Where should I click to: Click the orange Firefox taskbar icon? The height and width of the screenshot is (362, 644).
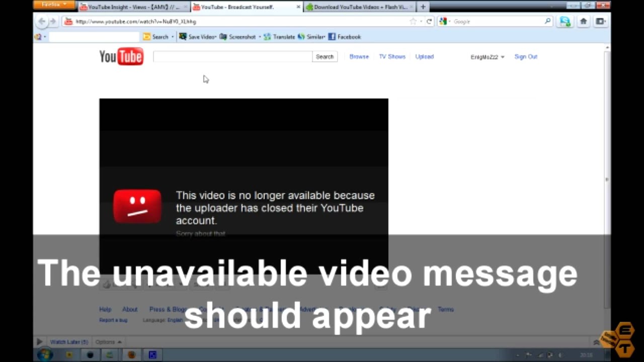coord(131,354)
